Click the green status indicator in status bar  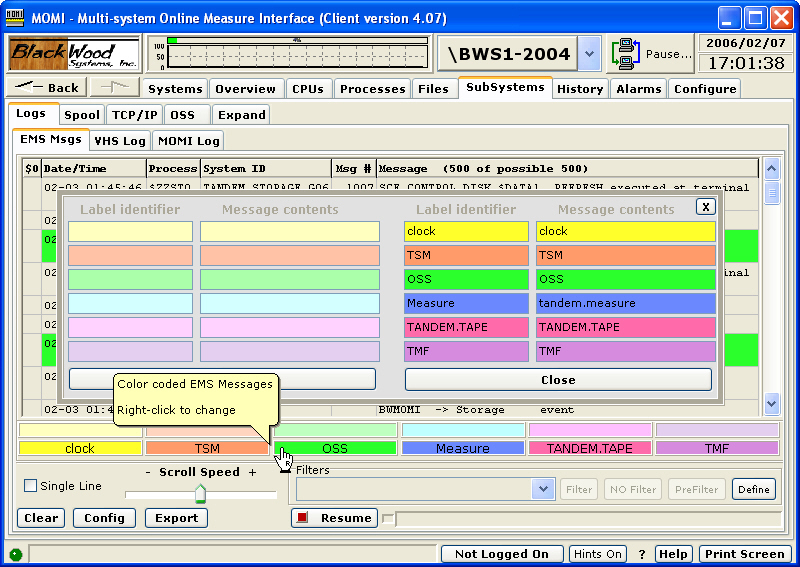coord(15,554)
